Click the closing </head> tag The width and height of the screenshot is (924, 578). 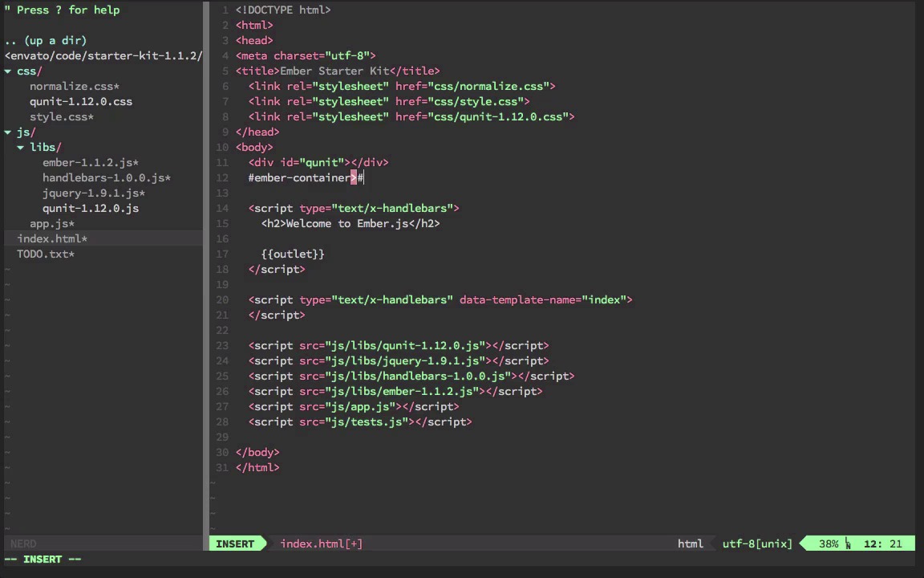[257, 132]
